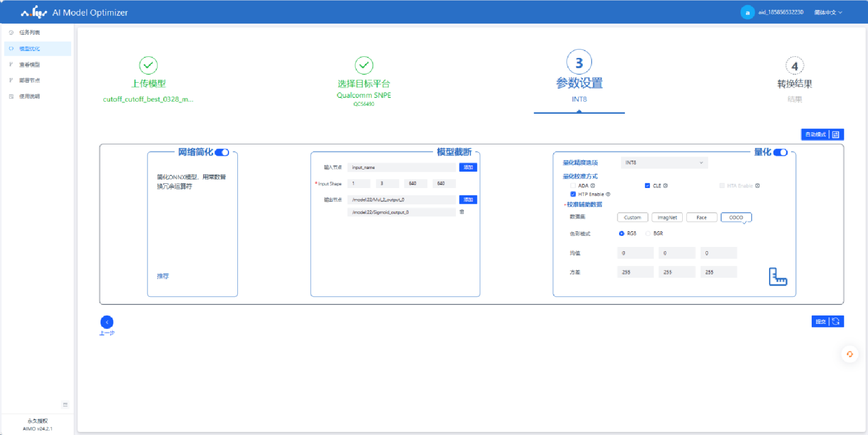
Task: Click 添加 button next to Mul_2_output_0
Action: click(x=468, y=200)
